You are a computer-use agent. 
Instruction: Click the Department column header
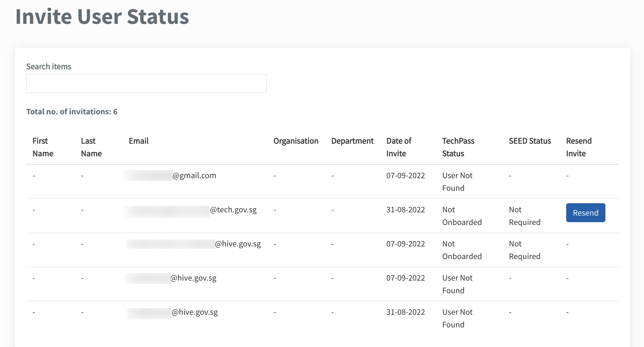point(352,141)
